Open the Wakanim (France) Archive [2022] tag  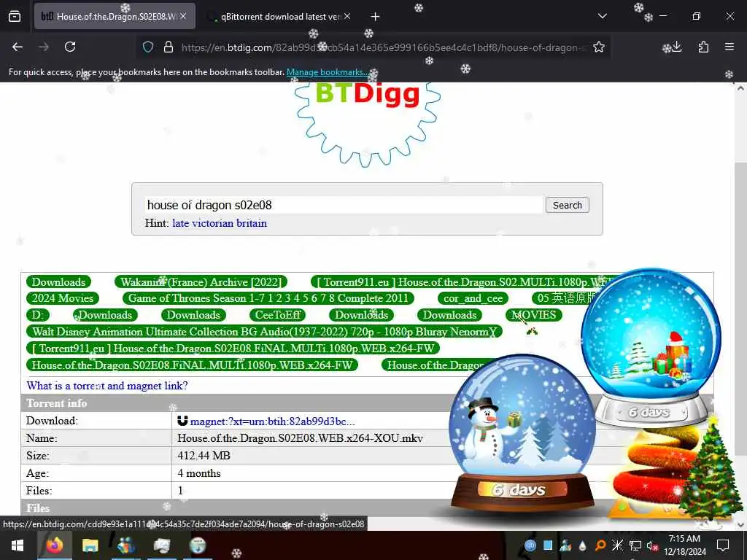coord(201,282)
